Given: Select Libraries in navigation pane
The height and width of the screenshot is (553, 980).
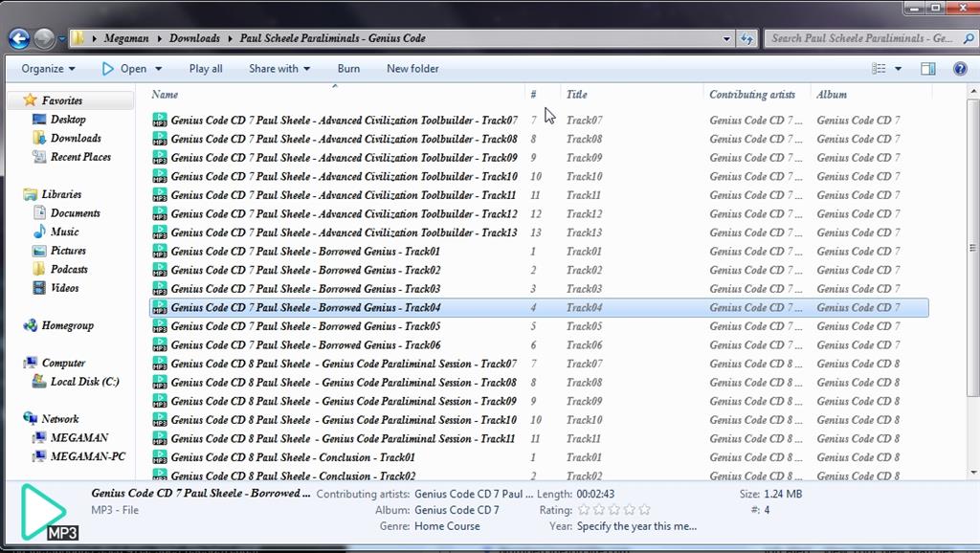Looking at the screenshot, I should pyautogui.click(x=61, y=194).
